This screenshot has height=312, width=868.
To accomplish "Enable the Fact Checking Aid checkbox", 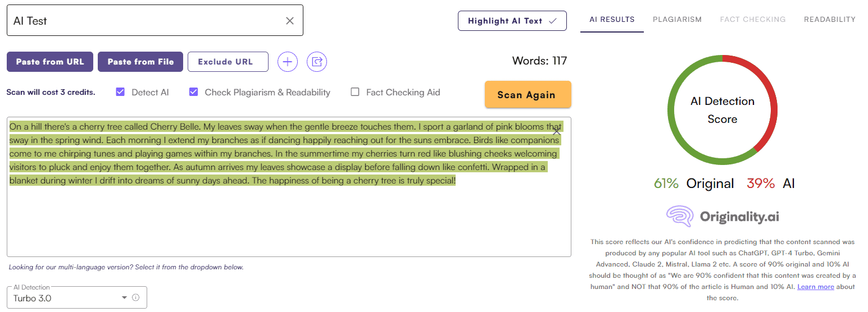I will 355,92.
